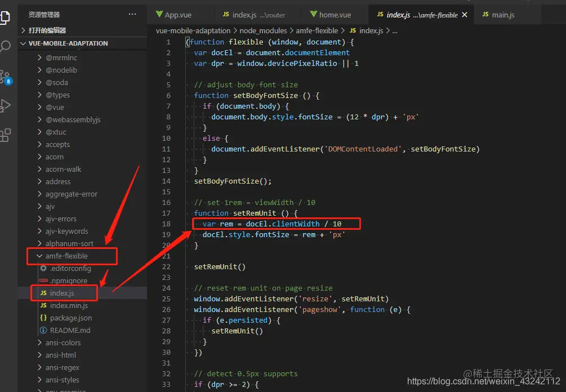Expand the 打开的编辑器 section
Screen dimensions: 566x392
click(x=82, y=30)
